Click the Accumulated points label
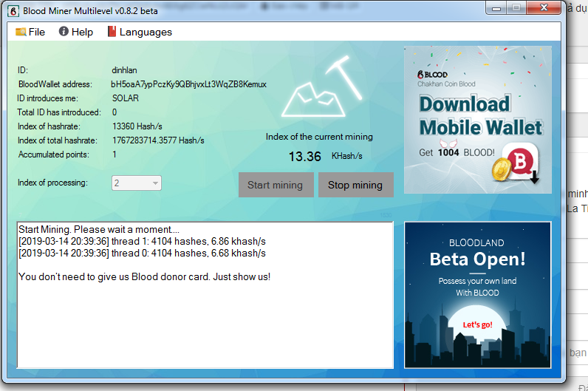This screenshot has width=588, height=391. click(x=54, y=154)
